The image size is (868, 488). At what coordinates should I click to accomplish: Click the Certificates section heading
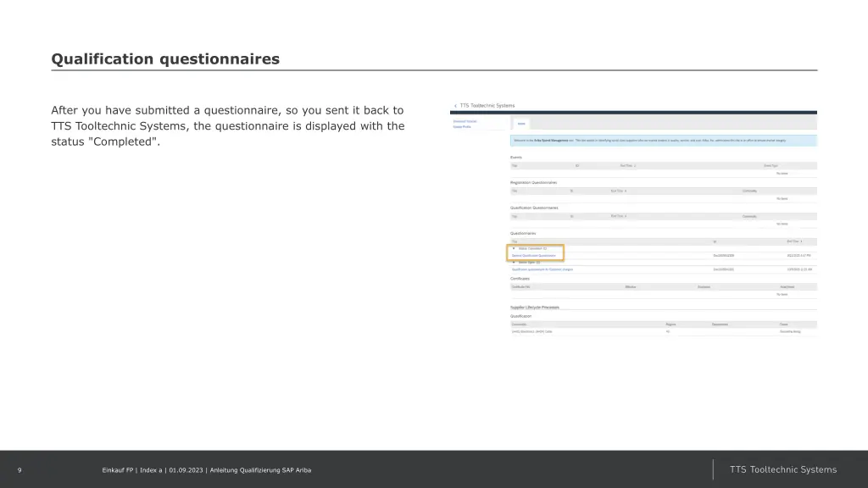(x=520, y=279)
